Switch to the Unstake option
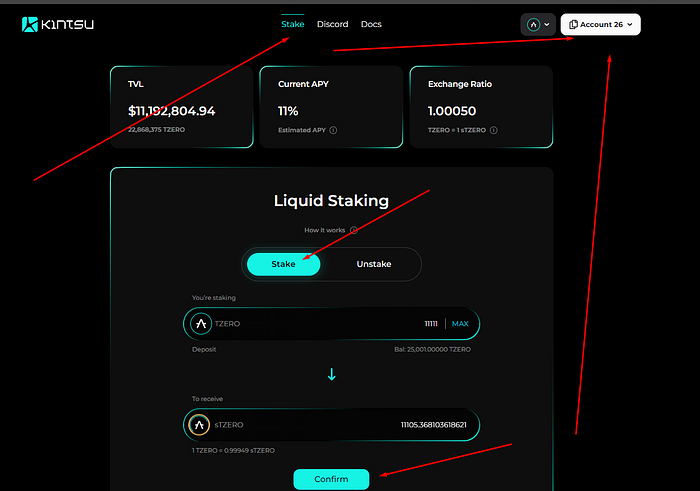This screenshot has height=491, width=700. 374,264
